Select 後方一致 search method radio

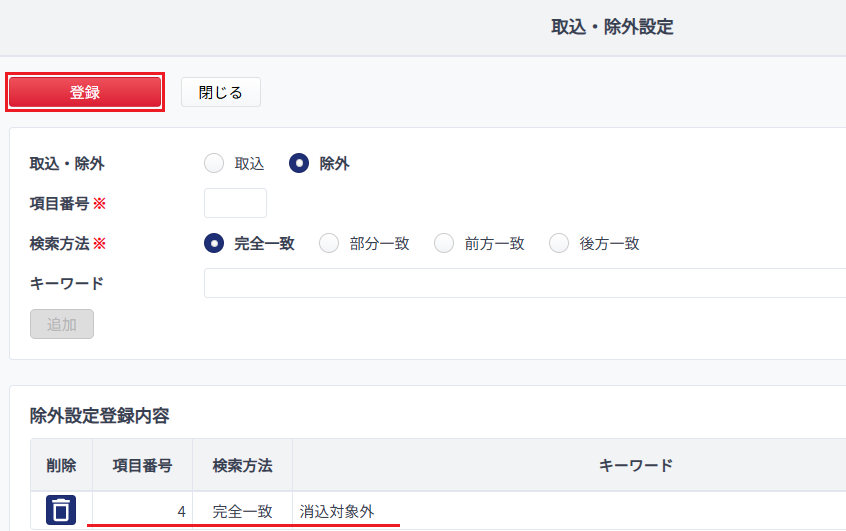pos(559,243)
